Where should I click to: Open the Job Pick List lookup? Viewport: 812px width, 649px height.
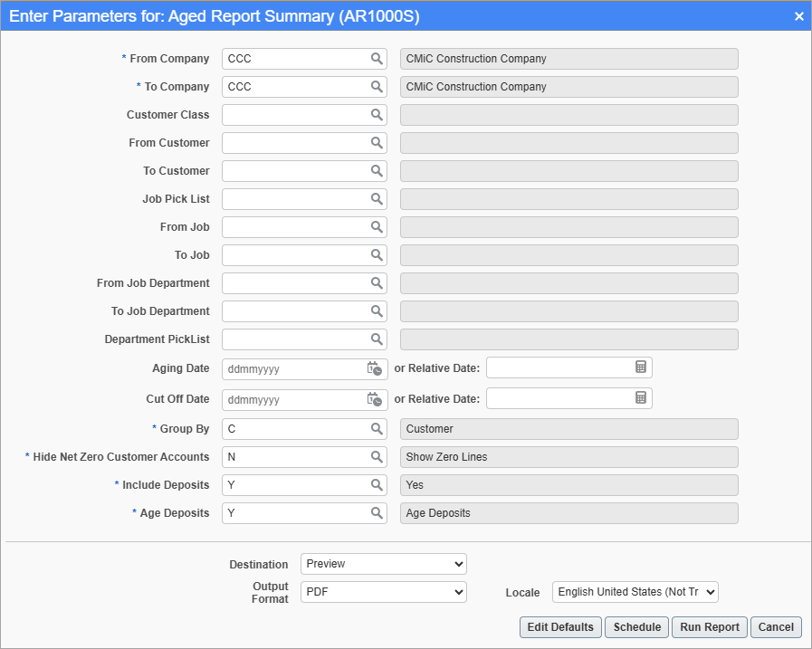pyautogui.click(x=379, y=198)
